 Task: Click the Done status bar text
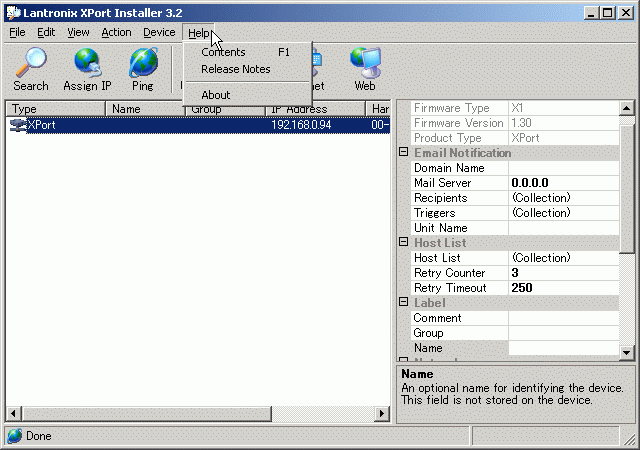pos(39,436)
